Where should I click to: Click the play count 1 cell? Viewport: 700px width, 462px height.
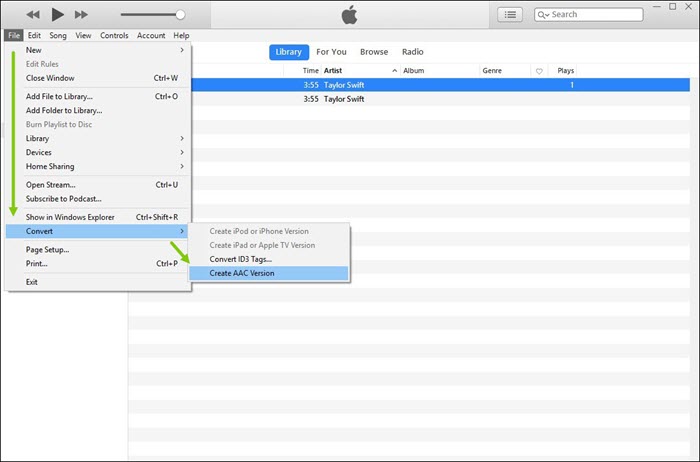[571, 85]
